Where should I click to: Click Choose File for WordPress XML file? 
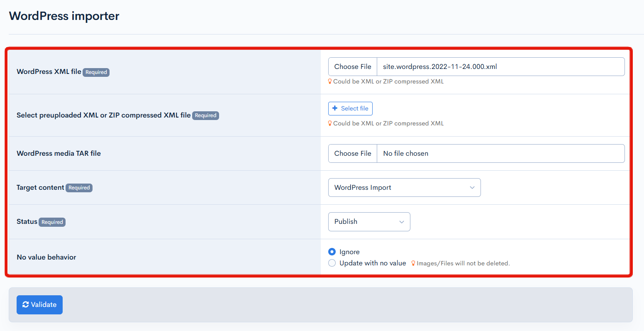353,67
